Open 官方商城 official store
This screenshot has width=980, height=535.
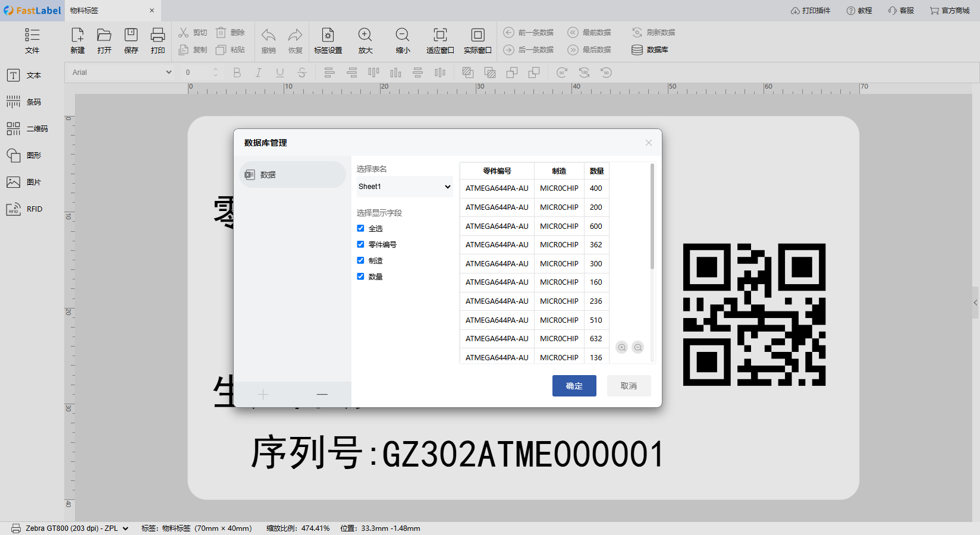coord(950,11)
